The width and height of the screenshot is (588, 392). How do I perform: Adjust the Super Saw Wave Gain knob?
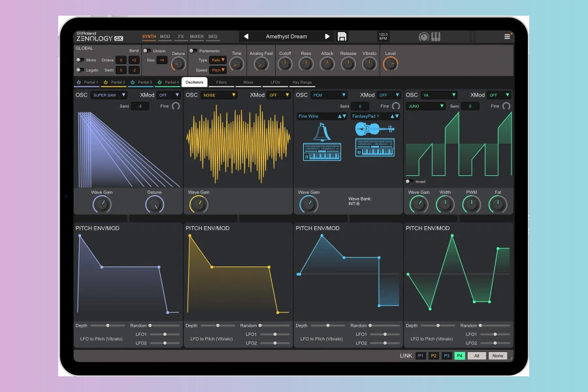(102, 204)
